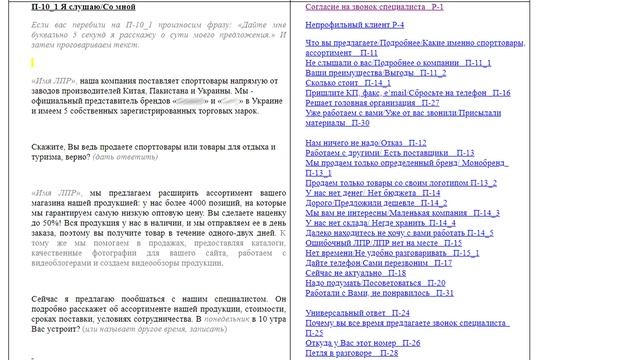The height and width of the screenshot is (360, 640).
Task: Click 'Почему вы все время предлагаете звонок' link
Action: click(x=407, y=328)
